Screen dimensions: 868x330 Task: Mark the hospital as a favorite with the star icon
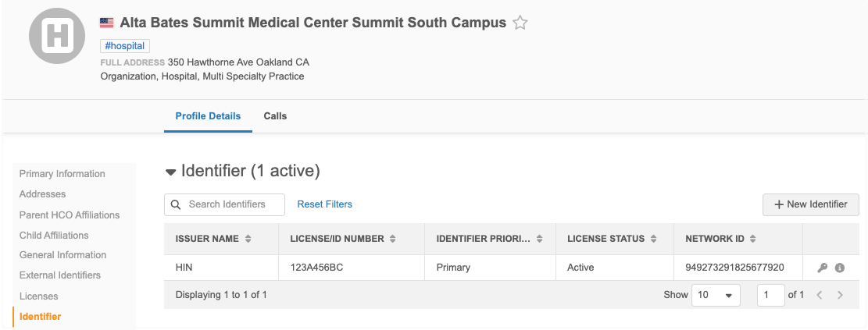tap(520, 23)
